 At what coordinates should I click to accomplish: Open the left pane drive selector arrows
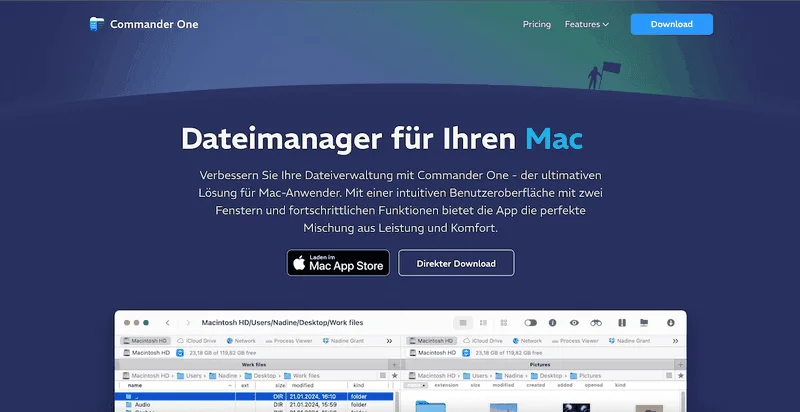coord(180,352)
